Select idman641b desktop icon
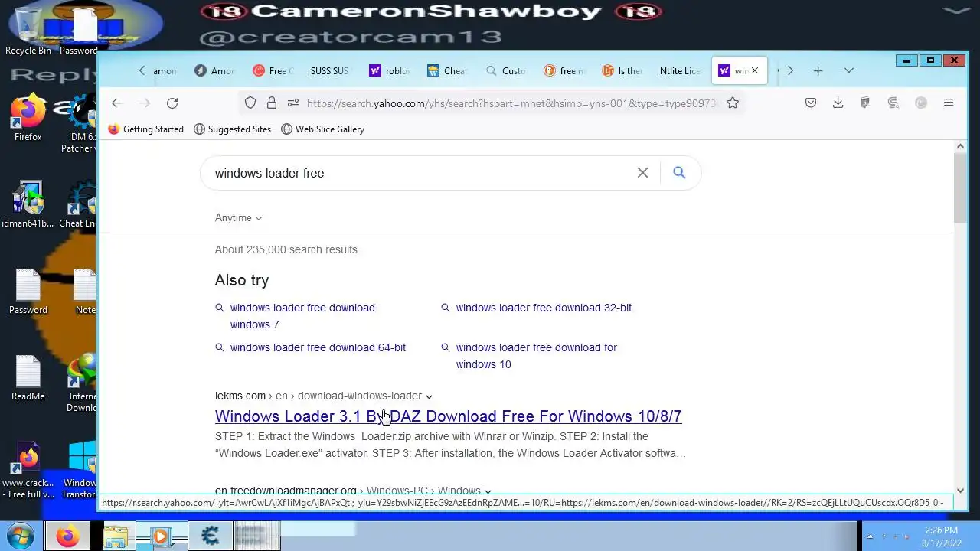 [28, 205]
